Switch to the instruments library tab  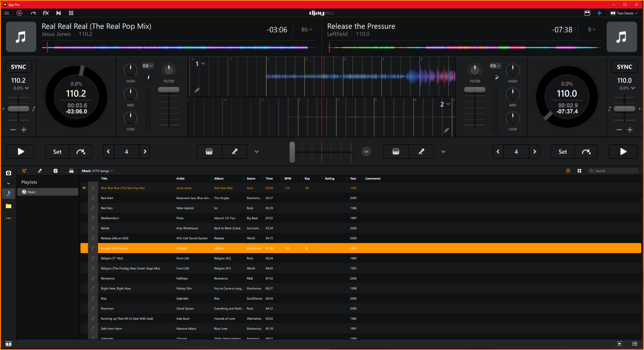coord(71,171)
